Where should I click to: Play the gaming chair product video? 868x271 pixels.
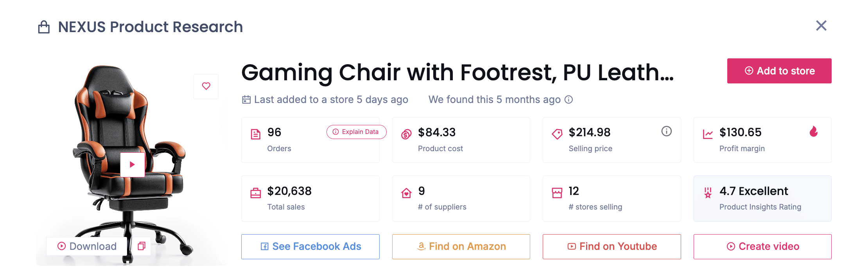click(132, 164)
